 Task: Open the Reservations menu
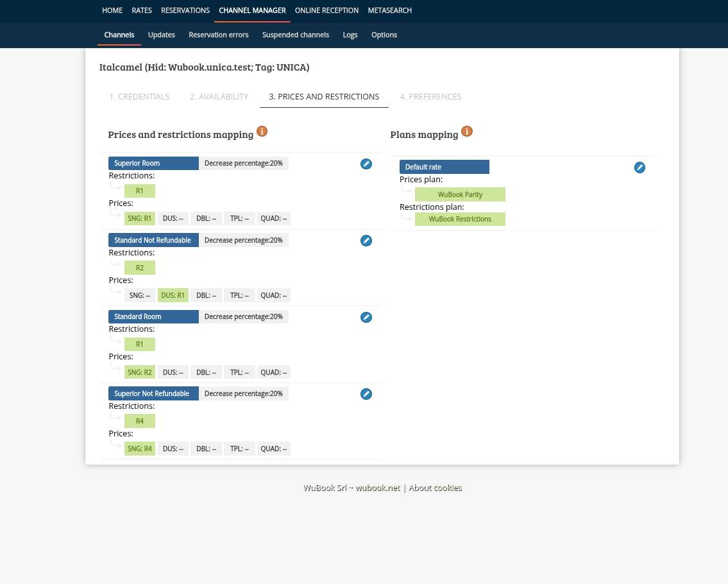click(185, 10)
